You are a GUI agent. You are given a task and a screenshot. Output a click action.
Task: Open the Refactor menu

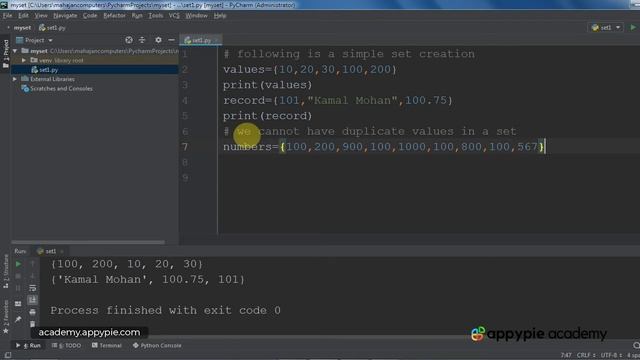tap(114, 16)
